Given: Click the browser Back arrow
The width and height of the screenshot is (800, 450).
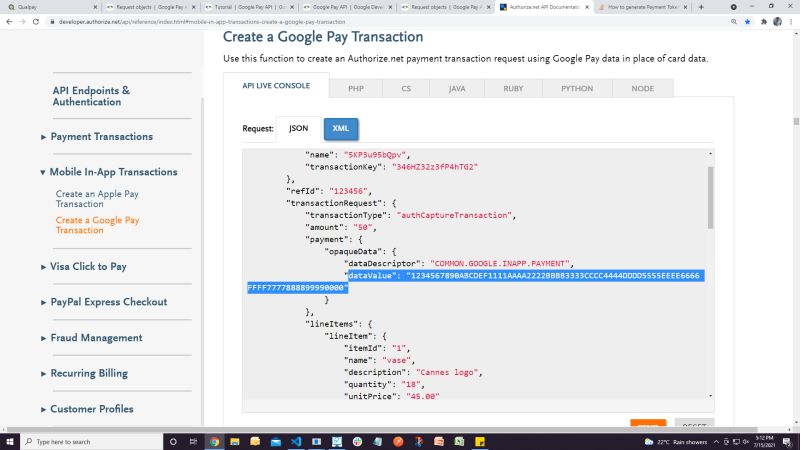Looking at the screenshot, I should (9, 22).
